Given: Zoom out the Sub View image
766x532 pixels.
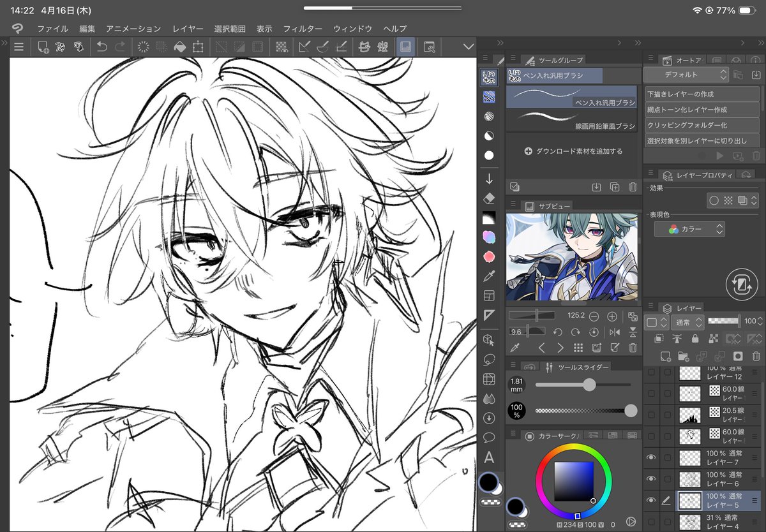Looking at the screenshot, I should (x=594, y=316).
